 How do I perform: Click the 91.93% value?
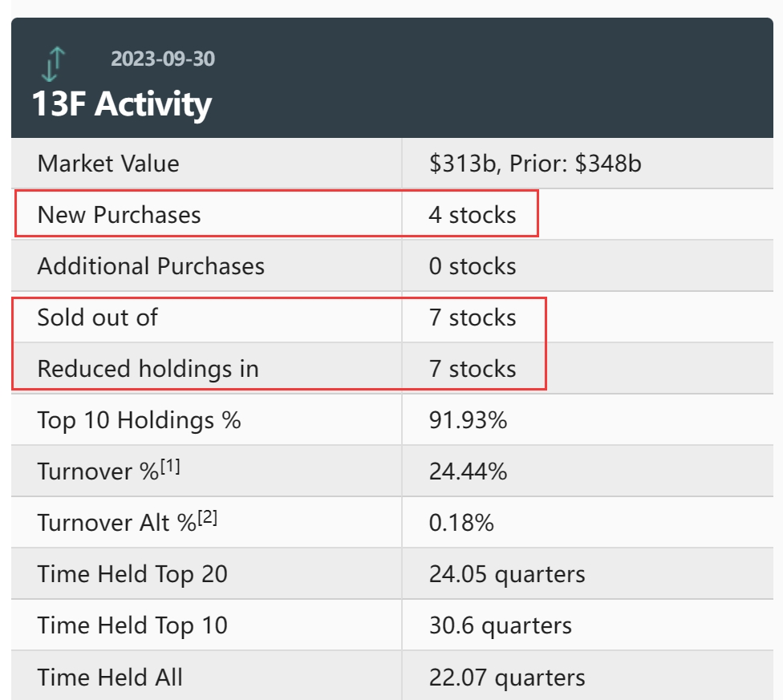468,420
